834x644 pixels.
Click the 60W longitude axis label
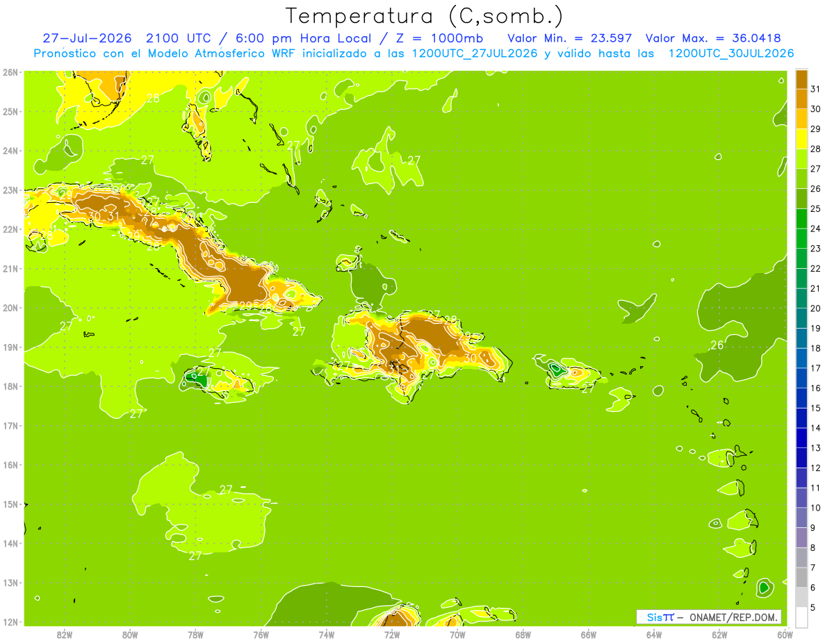tap(785, 634)
